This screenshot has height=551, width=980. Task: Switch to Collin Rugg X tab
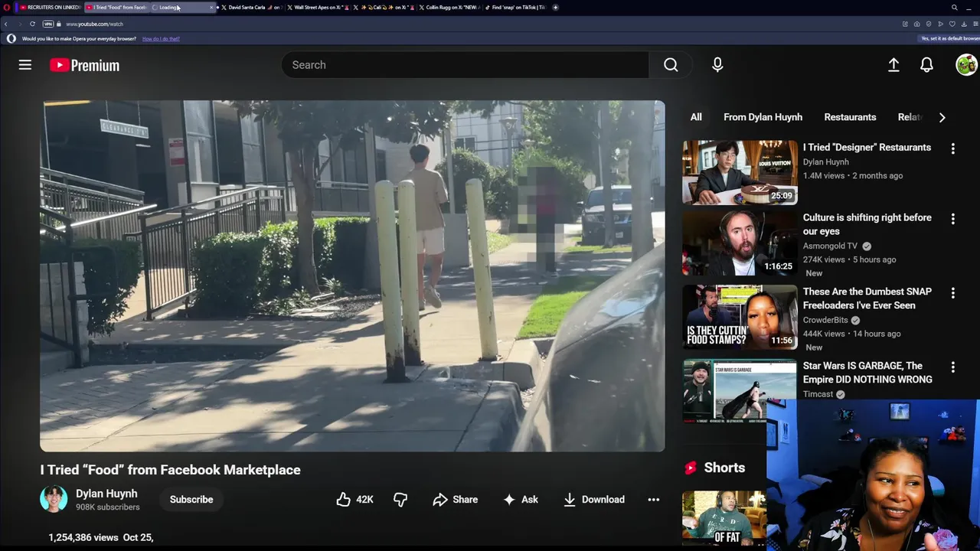pos(449,7)
